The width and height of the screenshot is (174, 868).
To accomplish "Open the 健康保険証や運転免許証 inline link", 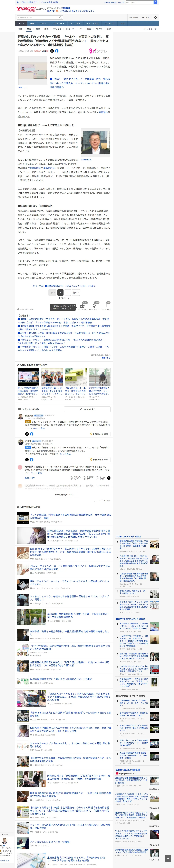I will [x=42, y=168].
